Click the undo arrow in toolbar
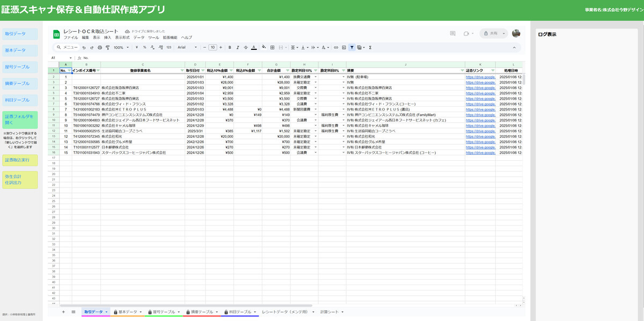This screenshot has height=321, width=644. (x=84, y=47)
